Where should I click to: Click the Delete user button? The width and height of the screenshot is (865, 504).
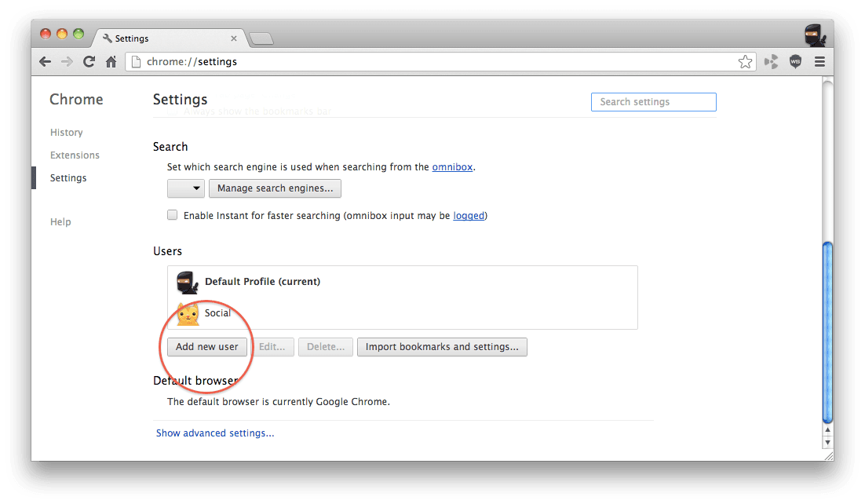pos(326,347)
